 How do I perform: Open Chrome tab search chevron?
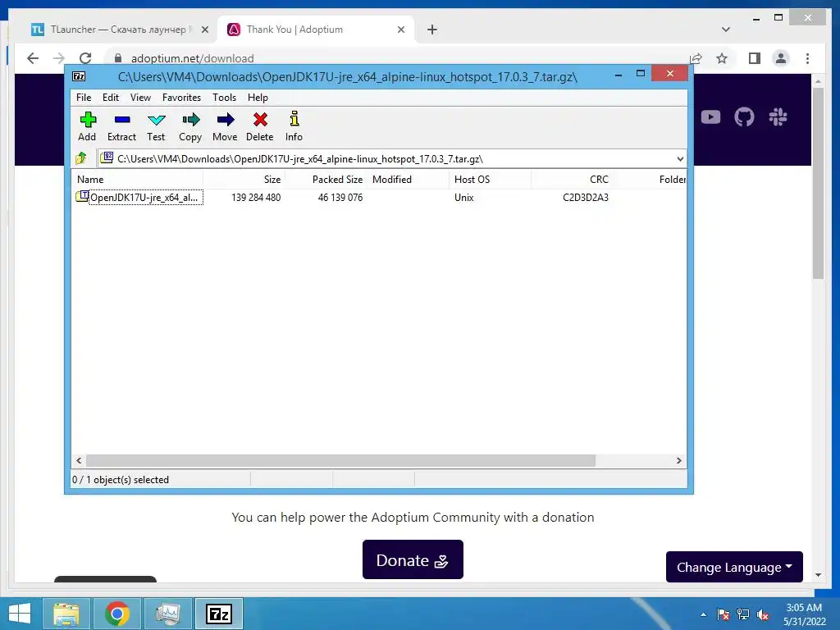[725, 30]
